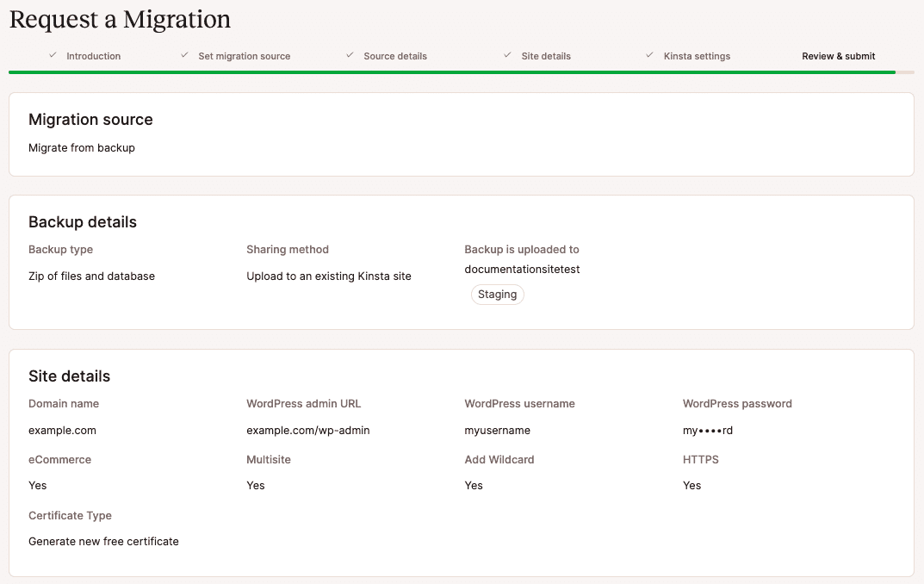Click the masked WordPress password value
Image resolution: width=924 pixels, height=584 pixels.
(708, 431)
